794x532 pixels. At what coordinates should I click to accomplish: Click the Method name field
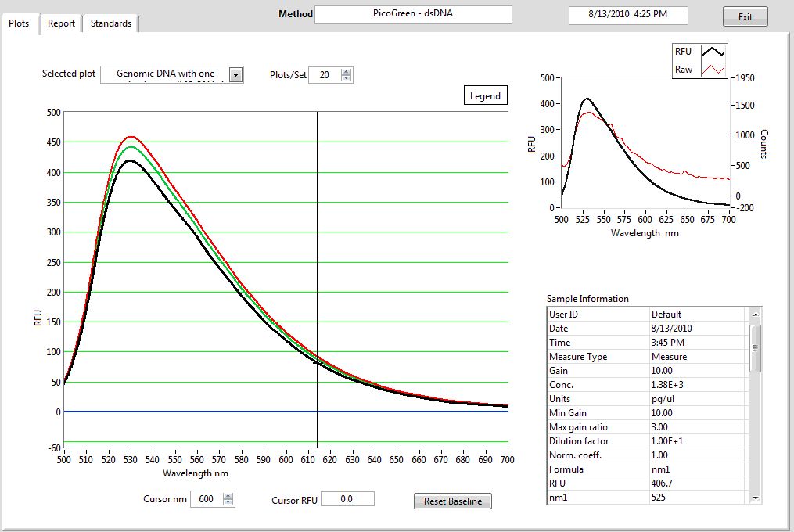pos(413,14)
